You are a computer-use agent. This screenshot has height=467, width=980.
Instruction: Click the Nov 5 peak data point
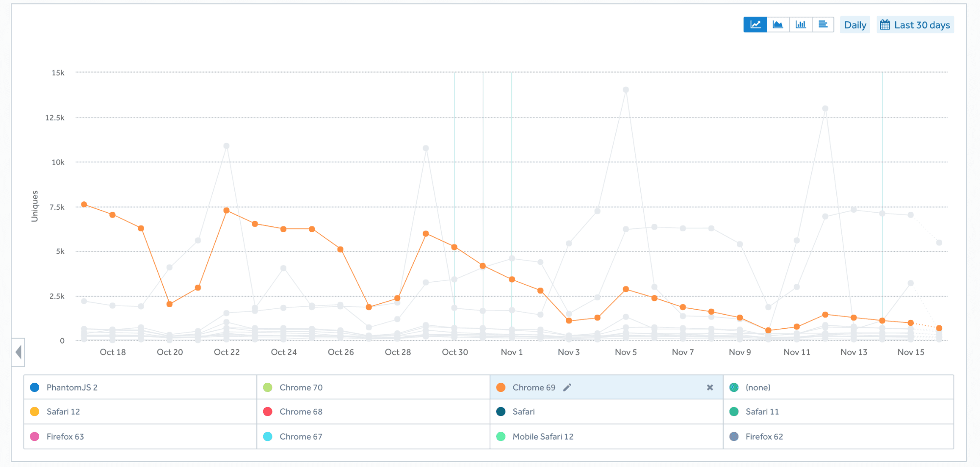point(625,89)
